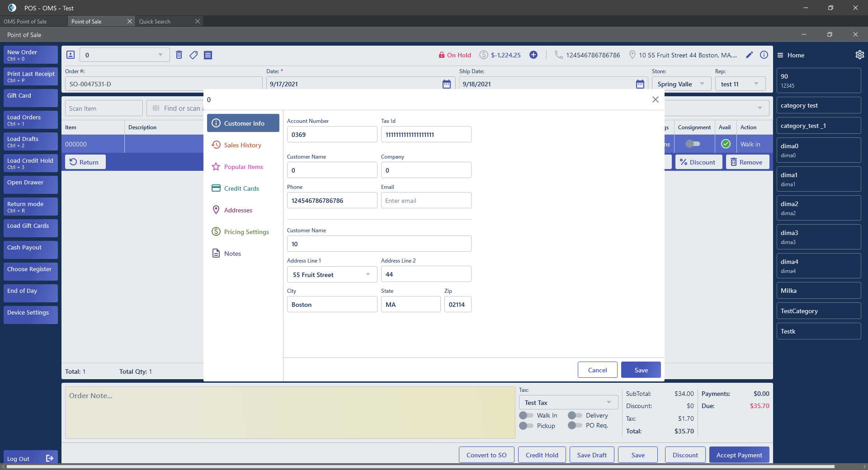Click Save button in customer dialog
The image size is (868, 470).
point(641,370)
